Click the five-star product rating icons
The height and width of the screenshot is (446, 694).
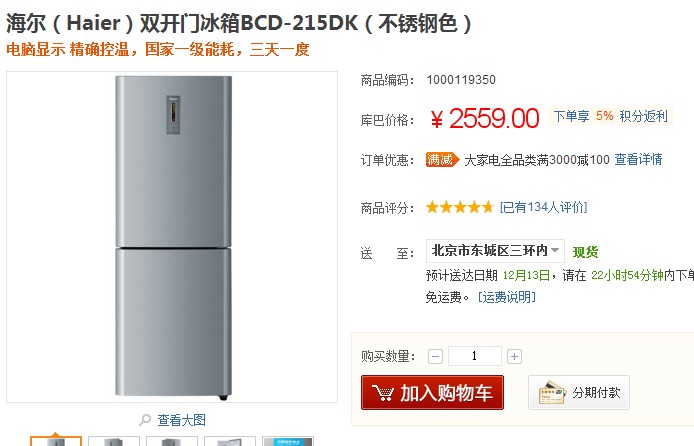coord(459,208)
